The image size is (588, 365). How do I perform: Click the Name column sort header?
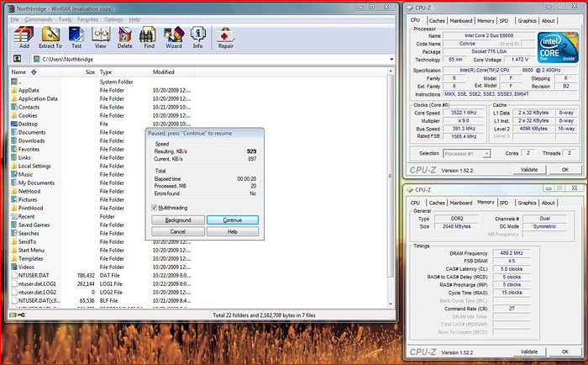tap(35, 72)
